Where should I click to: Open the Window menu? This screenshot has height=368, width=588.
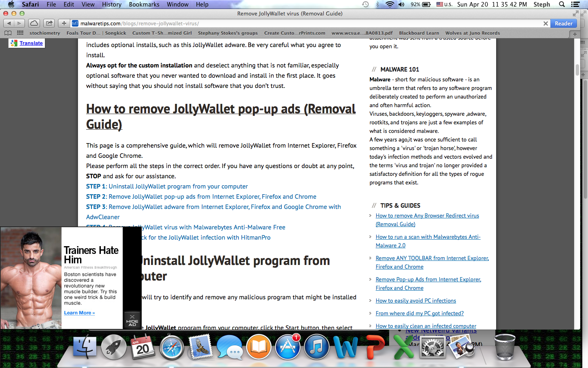coord(178,4)
